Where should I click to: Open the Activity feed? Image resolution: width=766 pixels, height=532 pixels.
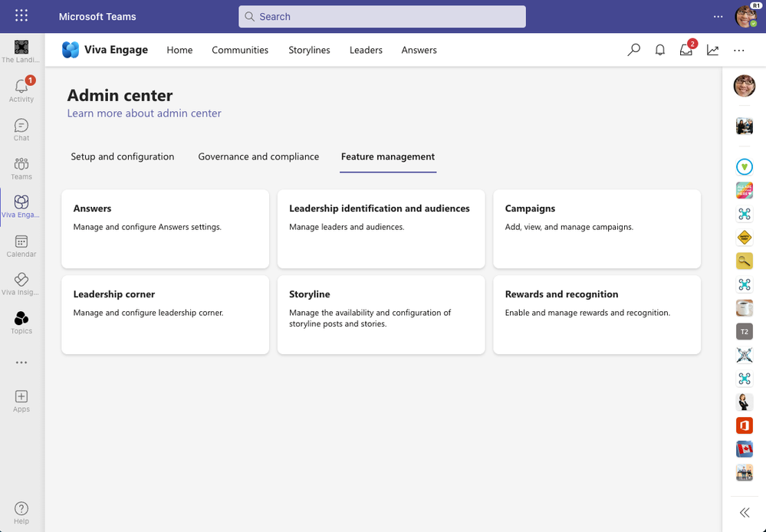click(21, 90)
